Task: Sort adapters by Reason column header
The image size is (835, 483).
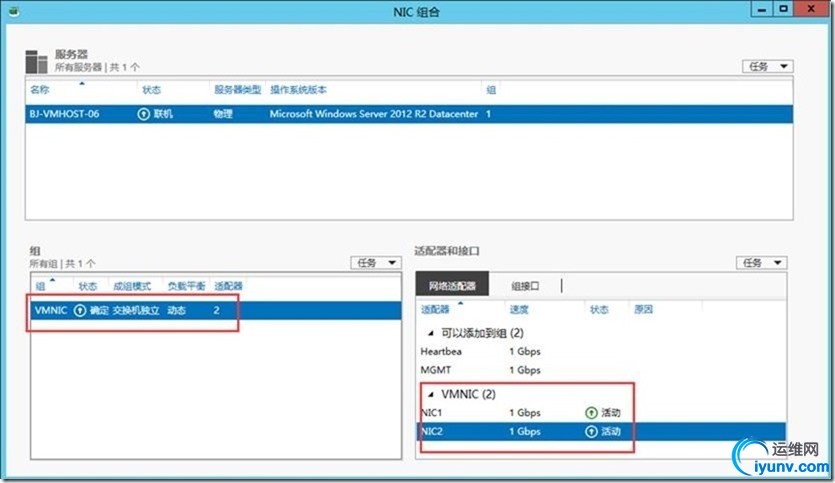Action: [x=643, y=309]
